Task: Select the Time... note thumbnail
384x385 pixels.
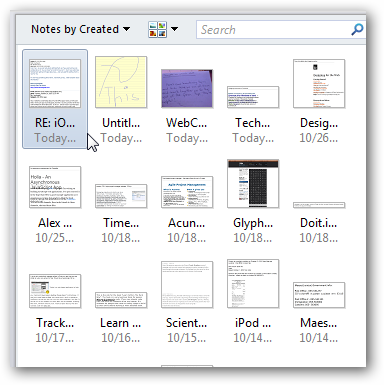Action: 121,196
